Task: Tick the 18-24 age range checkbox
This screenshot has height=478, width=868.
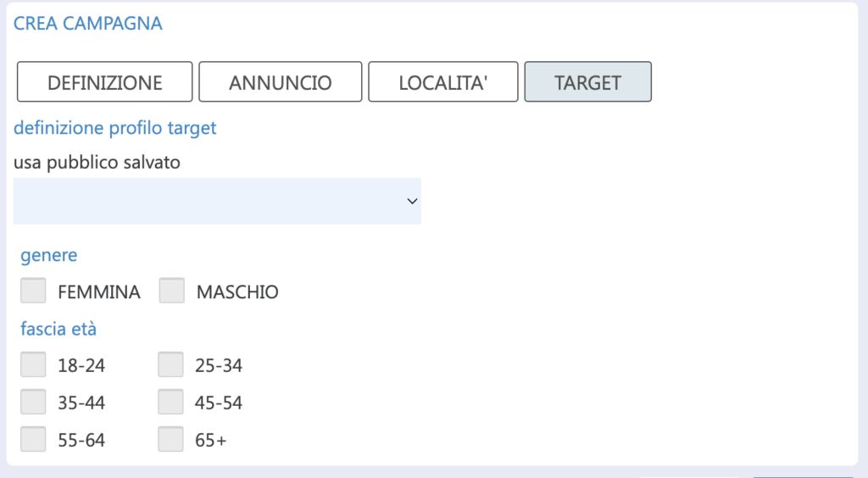Action: (x=33, y=364)
